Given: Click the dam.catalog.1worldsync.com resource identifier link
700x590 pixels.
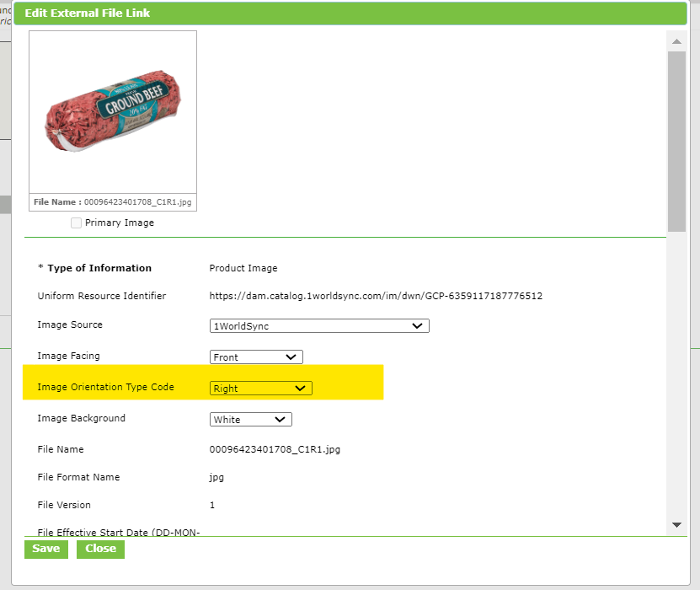Looking at the screenshot, I should pyautogui.click(x=376, y=296).
